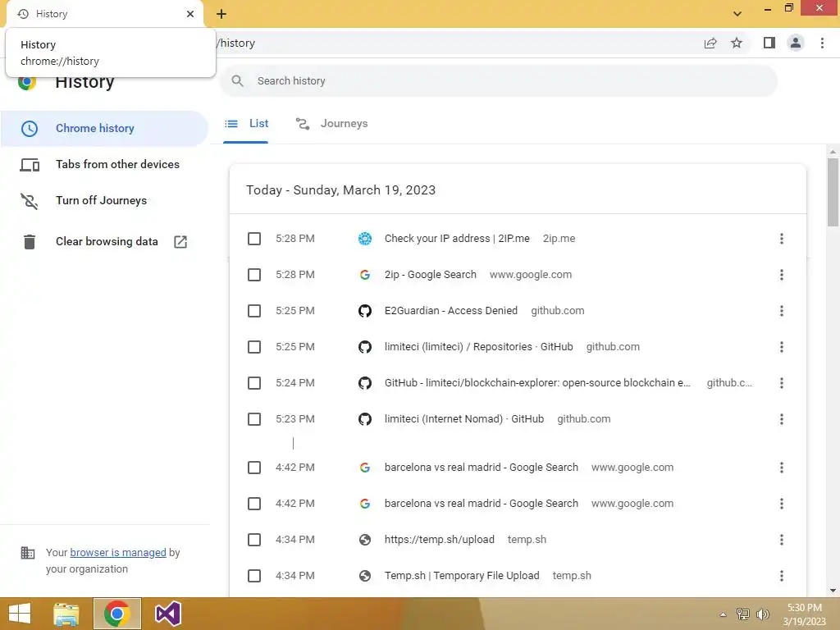Image resolution: width=840 pixels, height=630 pixels.
Task: Check the box for https://temp.sh/upload entry
Action: (x=254, y=540)
